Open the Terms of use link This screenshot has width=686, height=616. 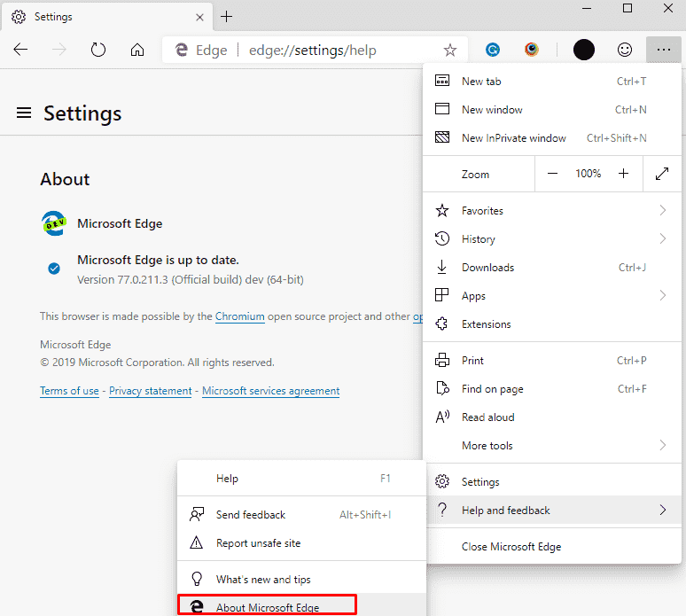click(69, 391)
